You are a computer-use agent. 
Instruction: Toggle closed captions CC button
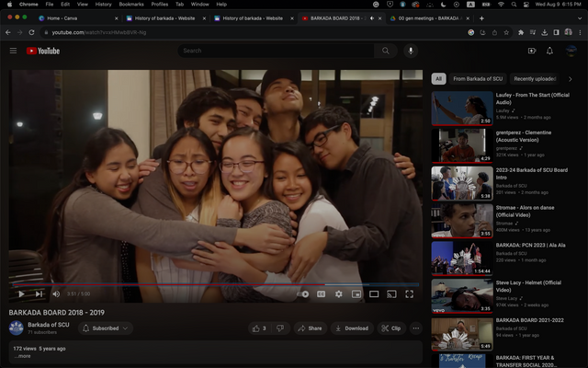(x=322, y=293)
